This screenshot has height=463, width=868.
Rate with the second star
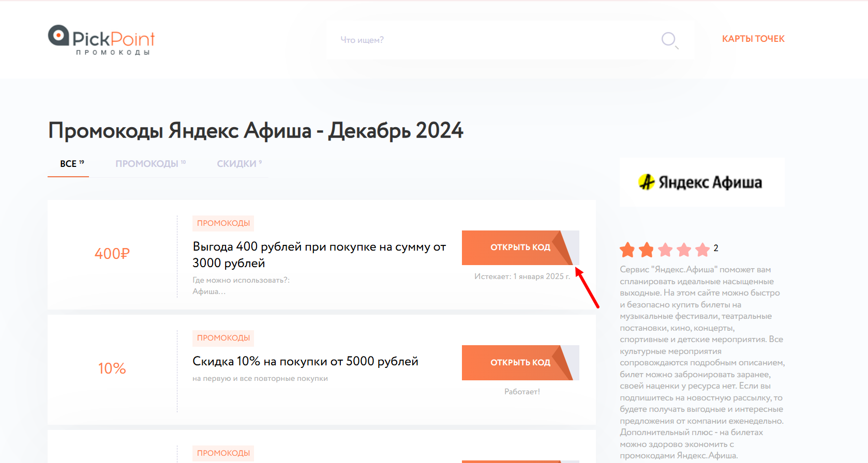[x=646, y=250]
